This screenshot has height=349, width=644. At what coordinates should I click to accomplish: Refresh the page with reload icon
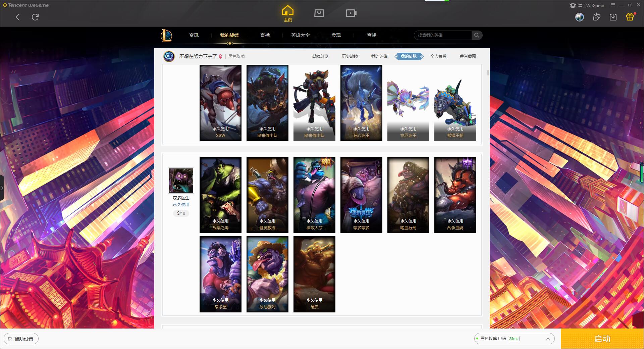[35, 17]
